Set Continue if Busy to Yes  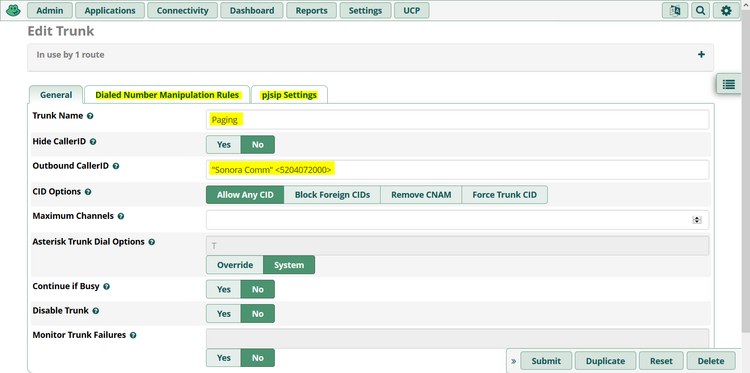223,289
